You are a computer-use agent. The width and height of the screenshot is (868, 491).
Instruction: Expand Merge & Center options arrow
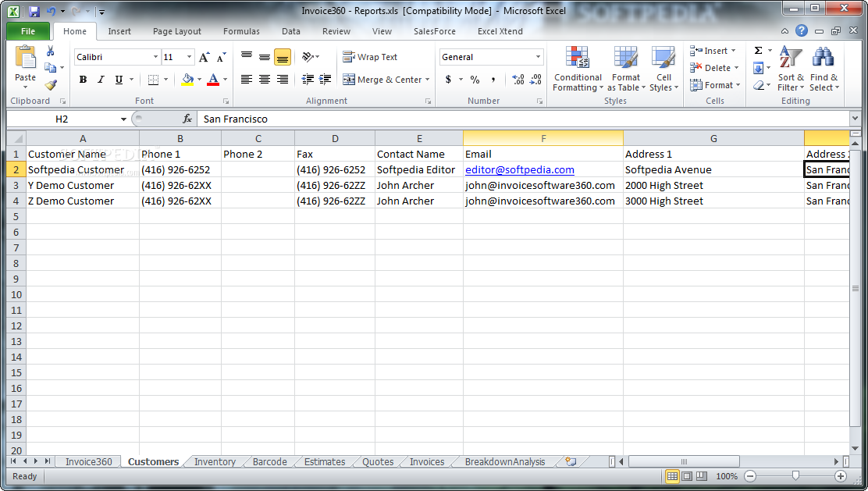coord(427,80)
